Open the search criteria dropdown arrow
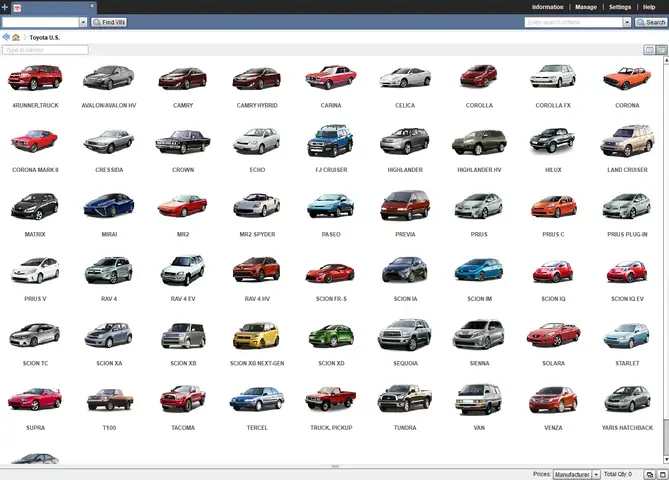Image resolution: width=669 pixels, height=480 pixels. 627,22
